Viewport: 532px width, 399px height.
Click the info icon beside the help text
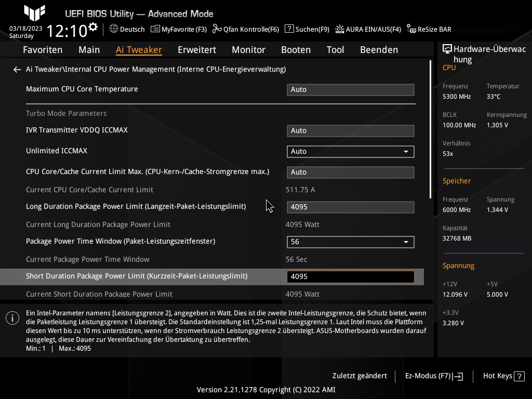(12, 318)
